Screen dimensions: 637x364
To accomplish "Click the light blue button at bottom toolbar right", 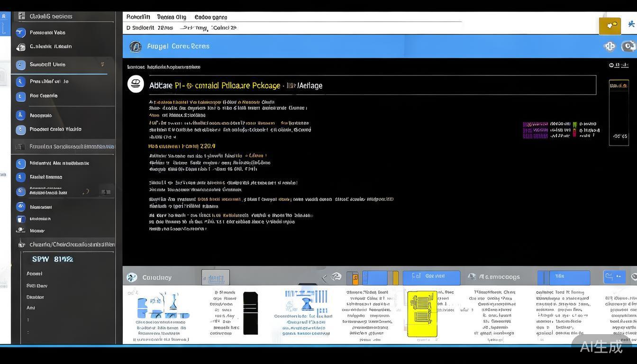I will (x=614, y=277).
